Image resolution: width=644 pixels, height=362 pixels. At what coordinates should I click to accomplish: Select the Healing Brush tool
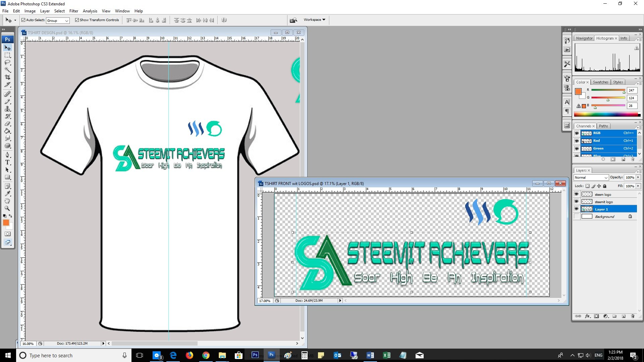click(7, 94)
